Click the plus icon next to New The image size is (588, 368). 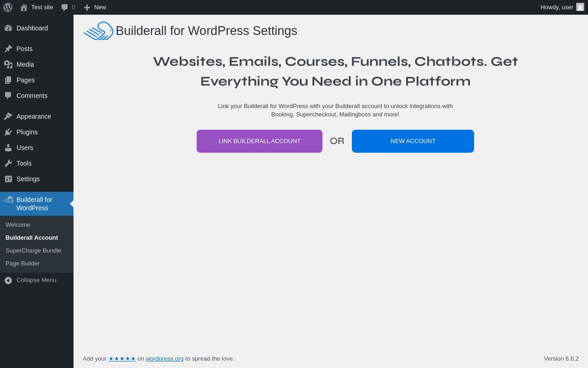(87, 7)
